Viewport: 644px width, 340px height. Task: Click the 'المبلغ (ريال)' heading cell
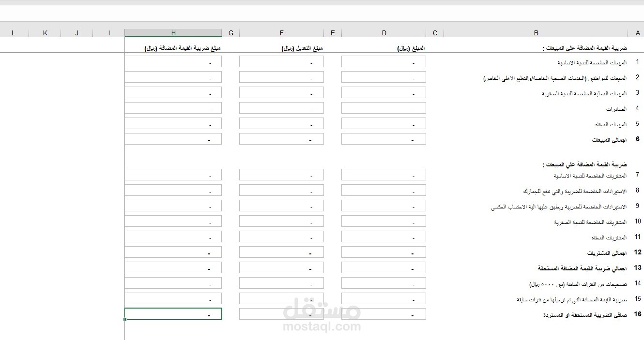pyautogui.click(x=411, y=48)
